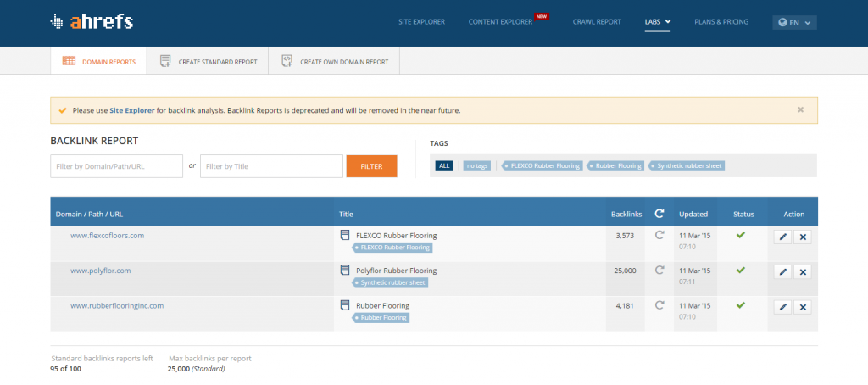Click the green status check for polyflor.com
Screen dimensions: 868x385
pos(741,270)
